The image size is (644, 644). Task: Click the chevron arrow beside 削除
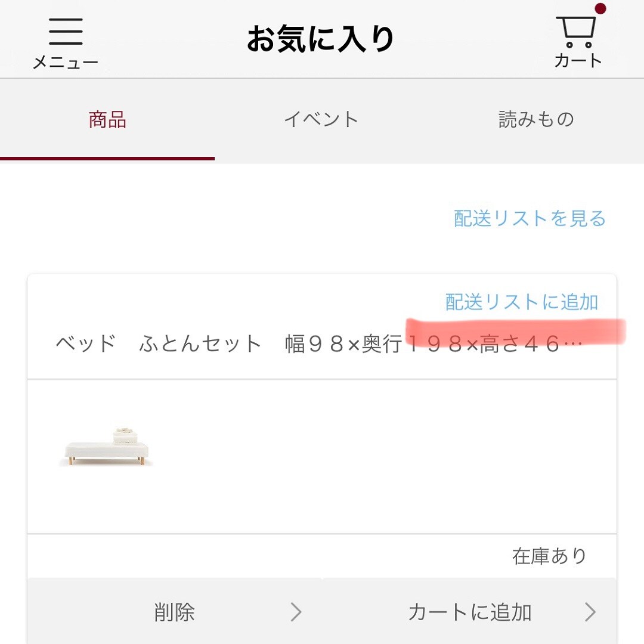(296, 612)
